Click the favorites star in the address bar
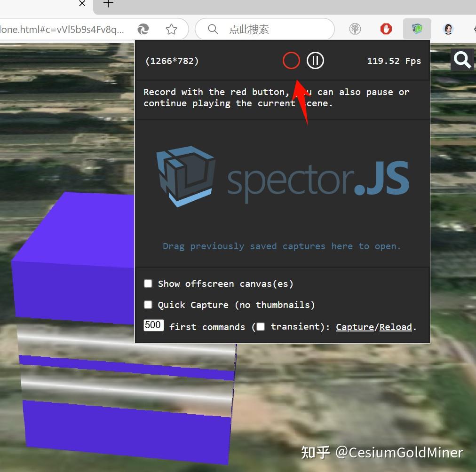The height and width of the screenshot is (472, 476). pyautogui.click(x=172, y=29)
